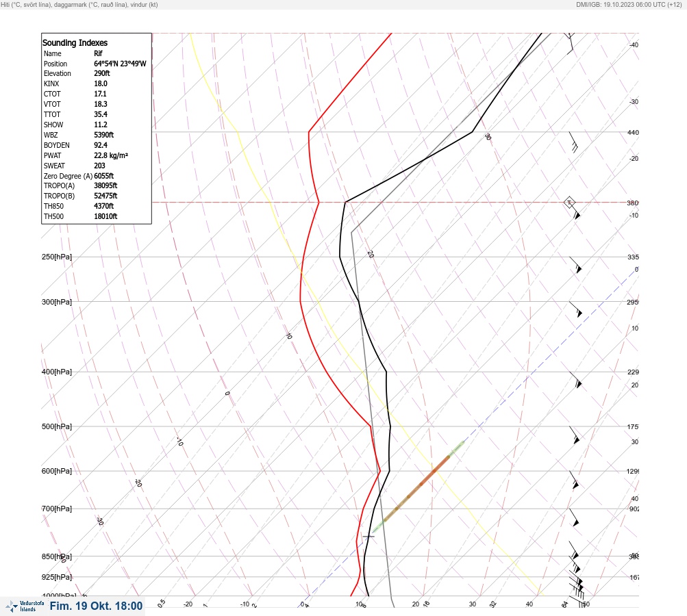Click the TH500 value 18010ft
Viewport: 687px width, 616px height.
click(x=105, y=216)
